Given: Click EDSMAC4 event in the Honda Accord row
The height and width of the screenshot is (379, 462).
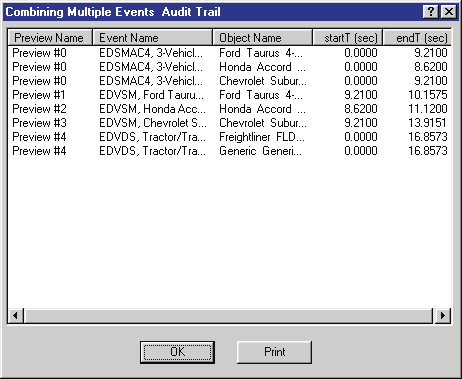Looking at the screenshot, I should point(151,67).
